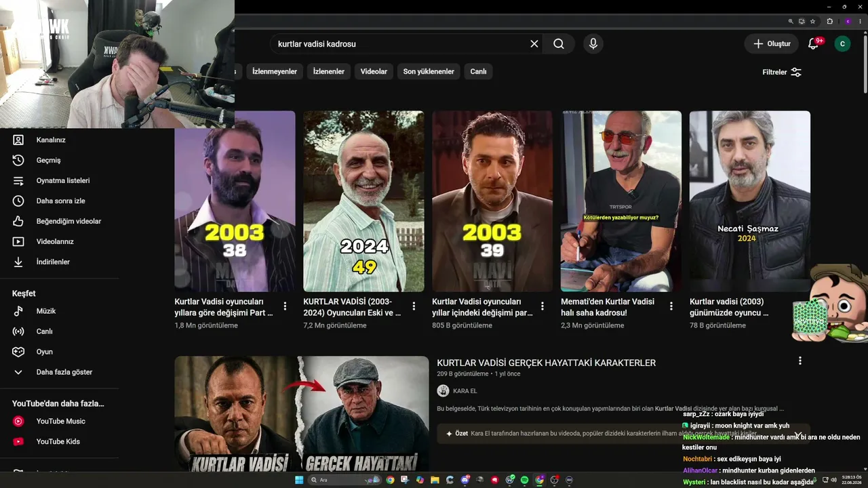Image resolution: width=868 pixels, height=488 pixels.
Task: Bookmark this page with the star icon
Action: [812, 21]
